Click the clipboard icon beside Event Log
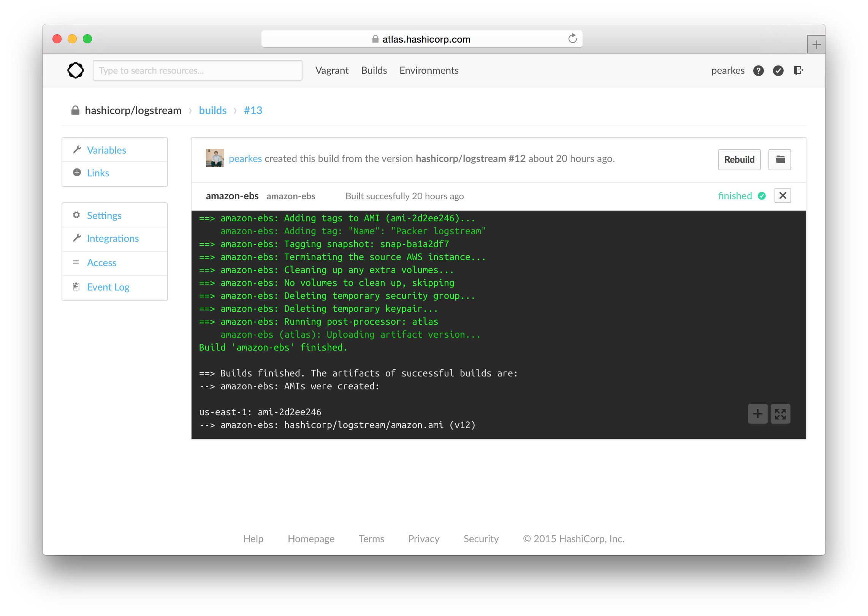The height and width of the screenshot is (616, 868). (76, 286)
